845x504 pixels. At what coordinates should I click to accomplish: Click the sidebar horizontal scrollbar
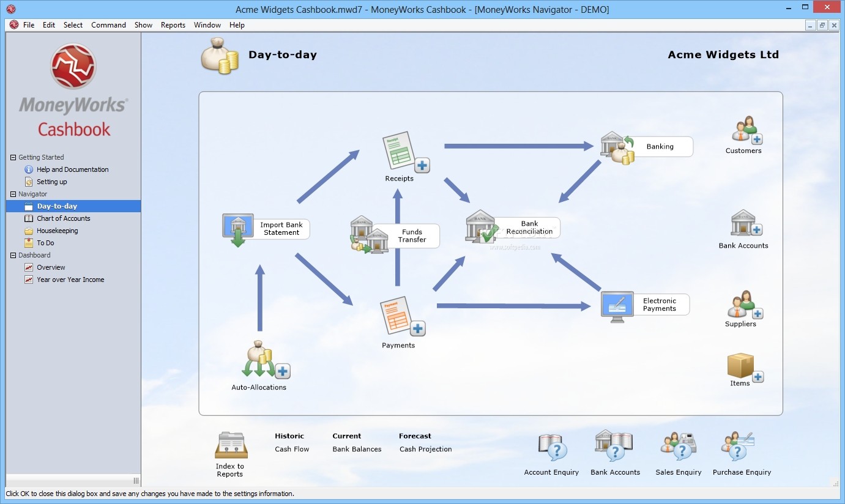point(69,480)
